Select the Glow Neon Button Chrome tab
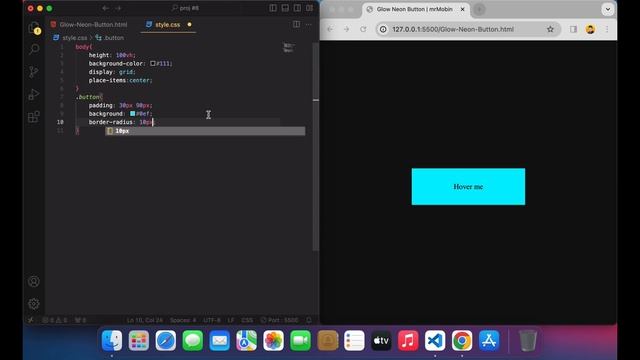 pyautogui.click(x=415, y=9)
